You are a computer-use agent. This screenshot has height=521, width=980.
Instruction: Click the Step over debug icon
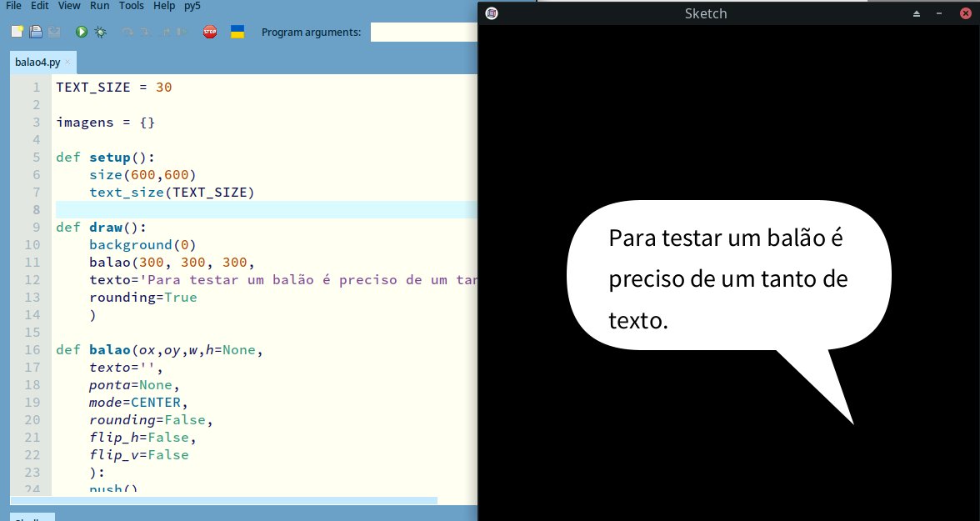[127, 32]
